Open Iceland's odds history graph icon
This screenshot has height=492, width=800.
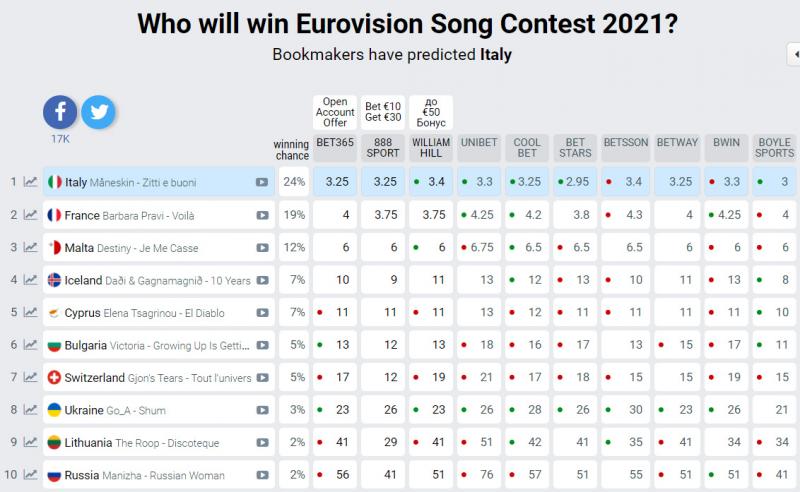pyautogui.click(x=31, y=280)
